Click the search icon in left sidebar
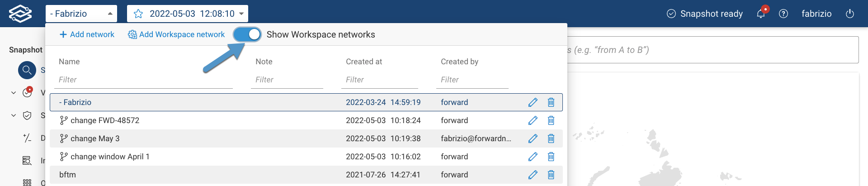868x186 pixels. tap(27, 70)
